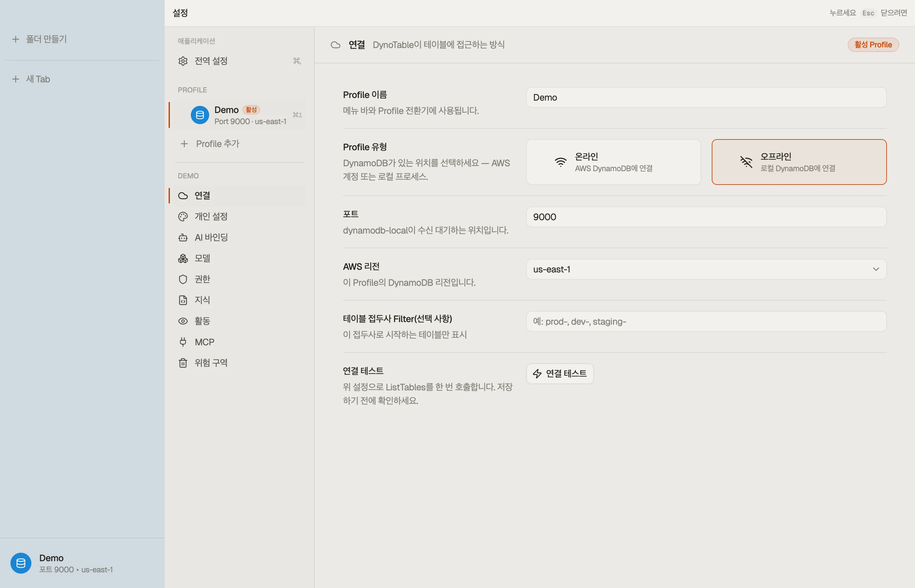915x588 pixels.
Task: Switch to the 모델 section
Action: click(239, 258)
